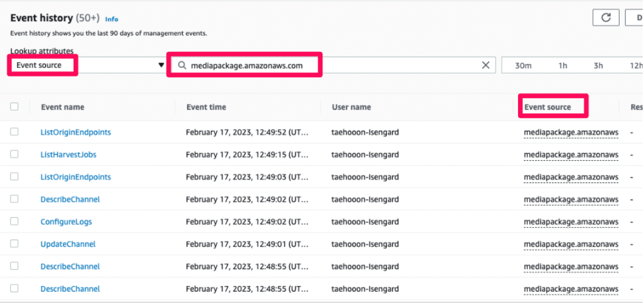Toggle the select-all events checkbox

coord(15,106)
